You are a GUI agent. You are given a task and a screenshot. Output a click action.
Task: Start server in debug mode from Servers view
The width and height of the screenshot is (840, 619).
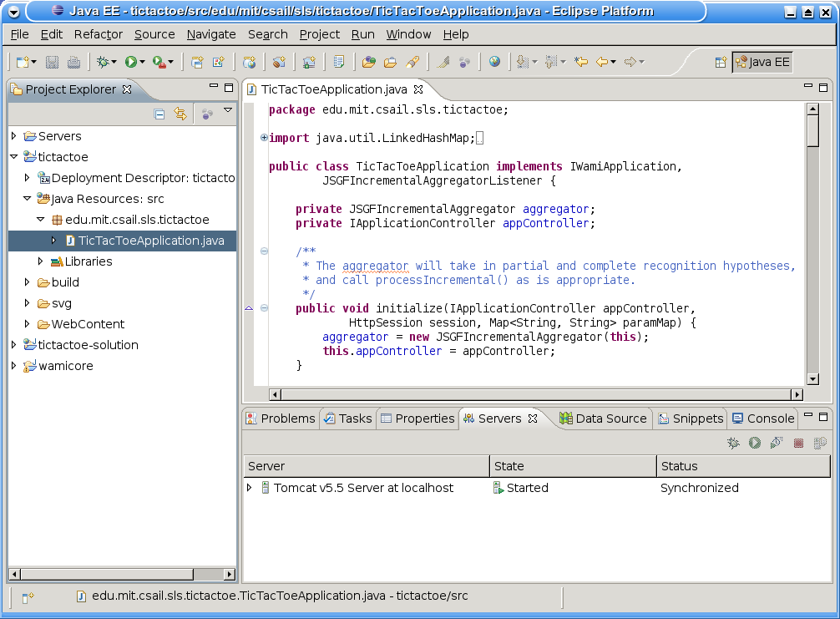[733, 444]
